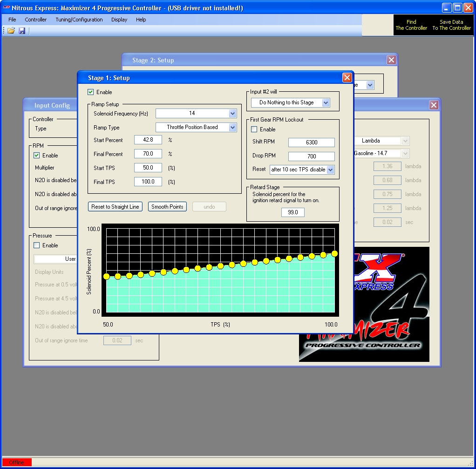Click Save Data To The Controller button

point(451,25)
